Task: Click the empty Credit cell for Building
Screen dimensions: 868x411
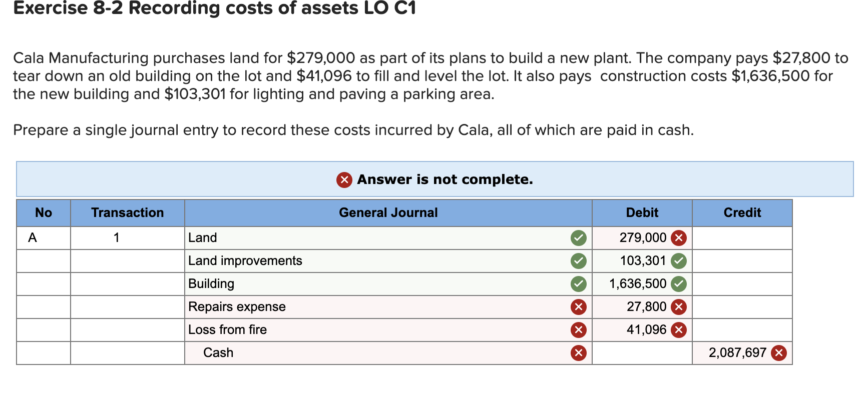Action: pos(742,283)
